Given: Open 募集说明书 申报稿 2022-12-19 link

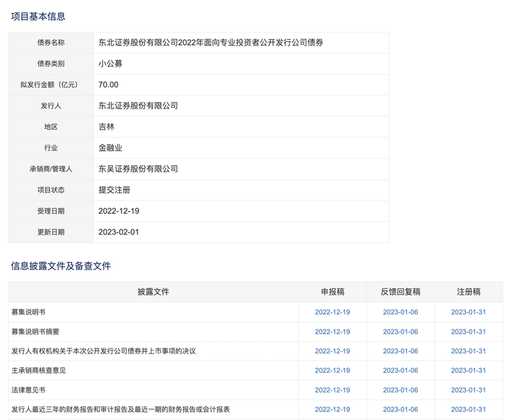Looking at the screenshot, I should coord(332,312).
